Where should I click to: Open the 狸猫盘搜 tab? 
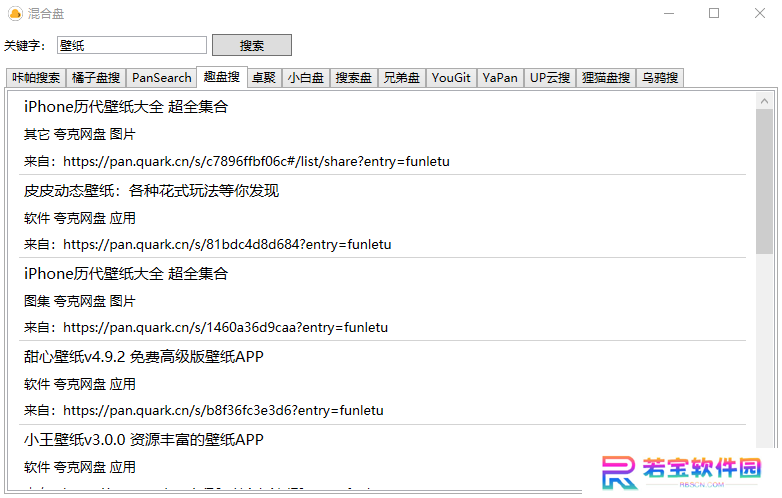(606, 78)
